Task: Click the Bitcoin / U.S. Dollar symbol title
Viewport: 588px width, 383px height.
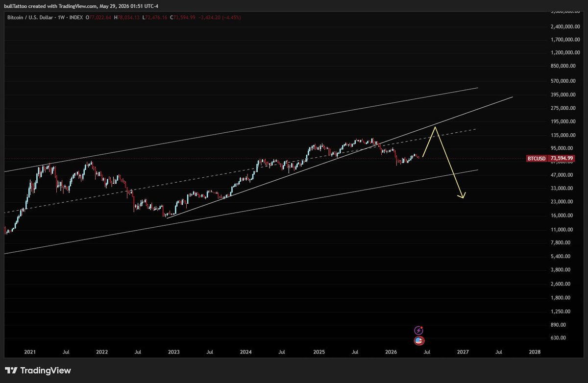Action: pyautogui.click(x=30, y=18)
